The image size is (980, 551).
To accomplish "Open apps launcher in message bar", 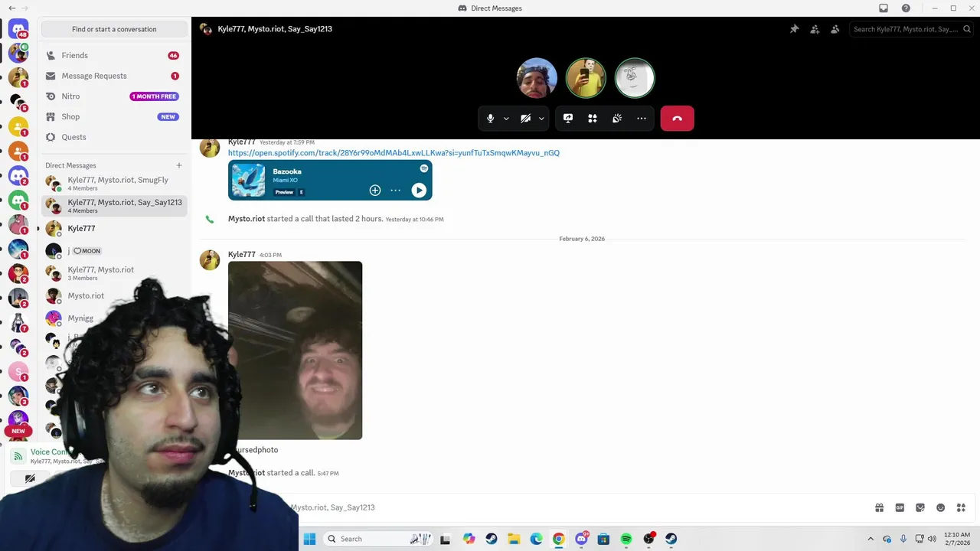I will 961,507.
